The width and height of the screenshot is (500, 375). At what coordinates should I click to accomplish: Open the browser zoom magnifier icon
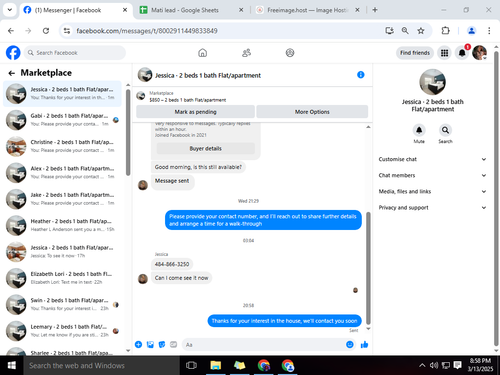(x=405, y=31)
